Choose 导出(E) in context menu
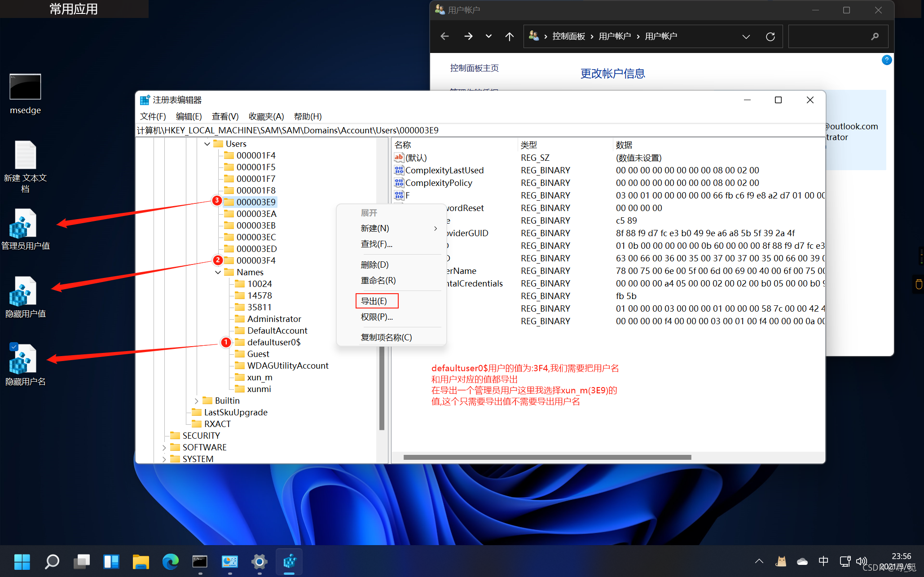The height and width of the screenshot is (577, 924). click(374, 301)
